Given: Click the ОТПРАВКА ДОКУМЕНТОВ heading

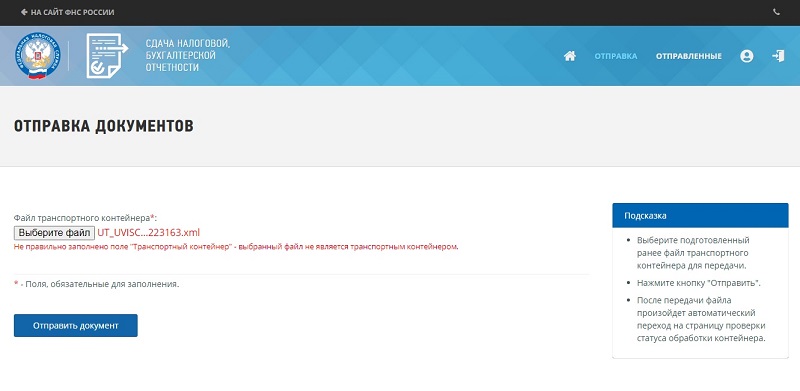Looking at the screenshot, I should click(104, 127).
